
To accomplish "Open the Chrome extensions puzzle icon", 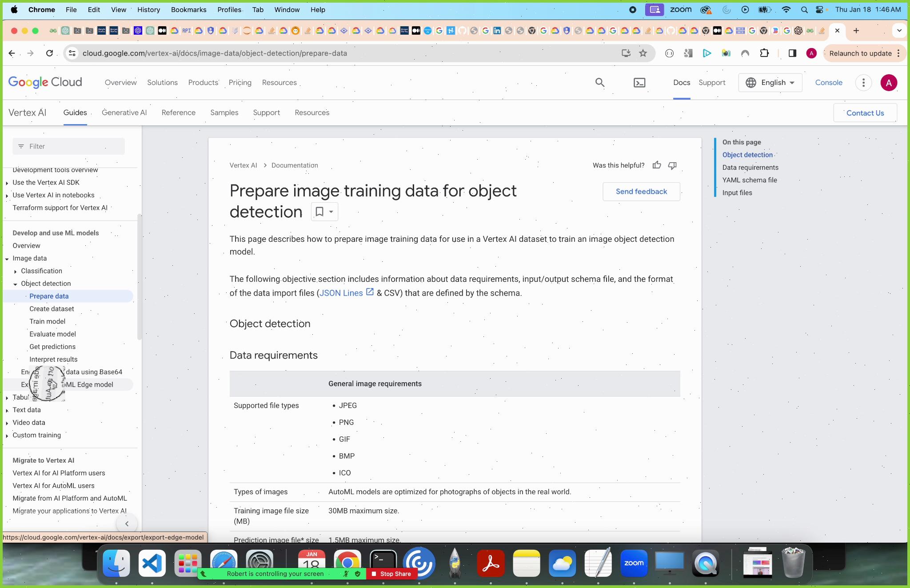I will (x=764, y=53).
